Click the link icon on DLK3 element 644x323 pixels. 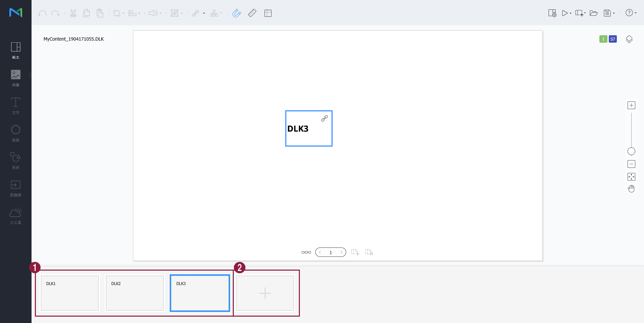tap(324, 118)
